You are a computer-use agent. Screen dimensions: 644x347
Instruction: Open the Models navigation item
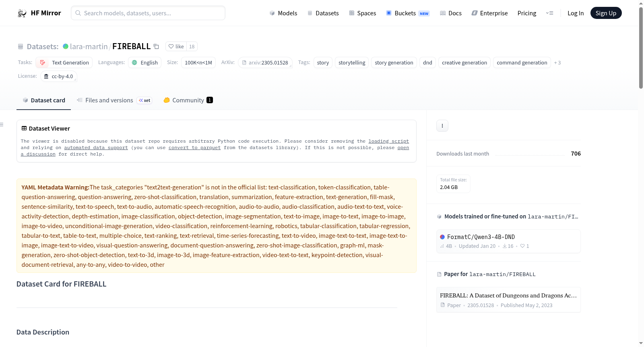click(x=283, y=13)
